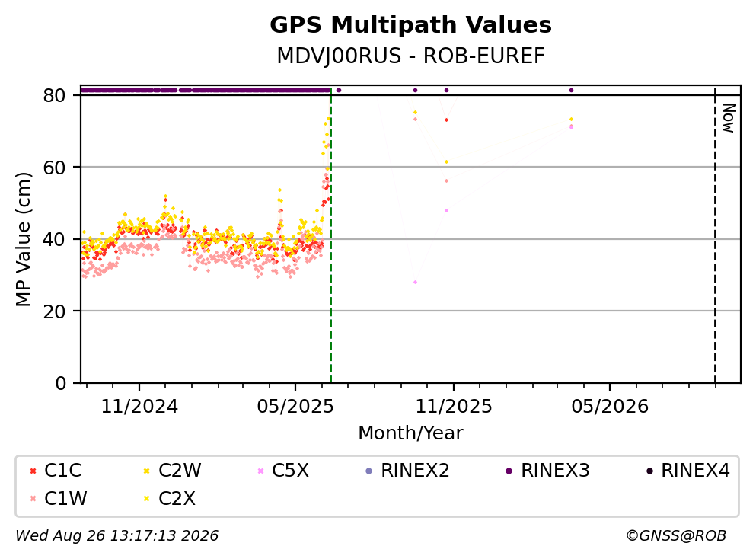This screenshot has height=559, width=756.
Task: Click the C2X yellow legend marker
Action: 147,499
